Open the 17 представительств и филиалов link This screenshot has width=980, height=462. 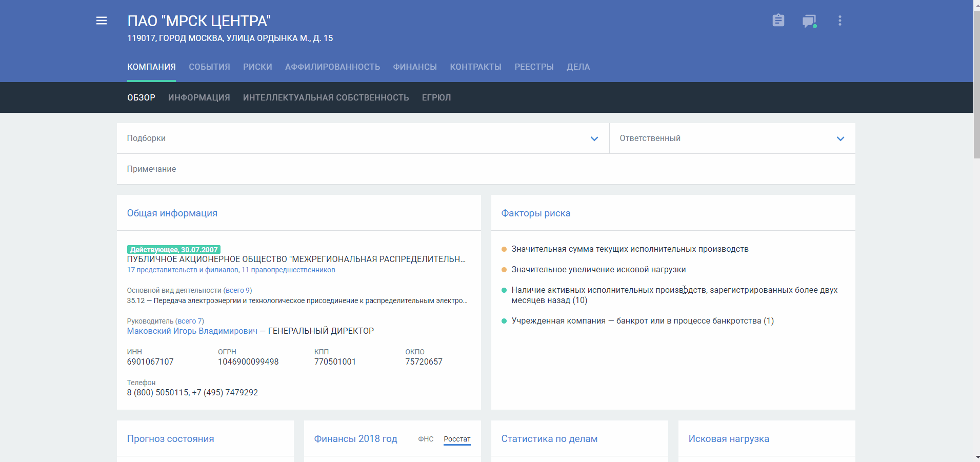tap(183, 270)
